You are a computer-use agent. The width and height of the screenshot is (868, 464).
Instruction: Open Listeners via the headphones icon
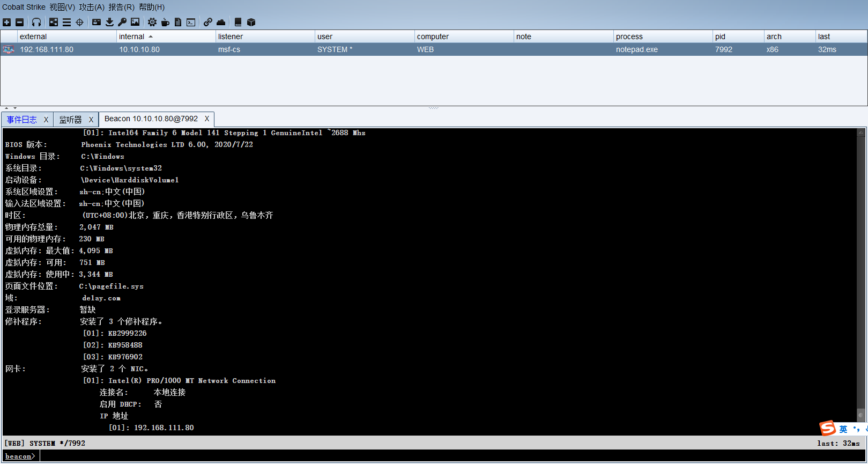click(36, 22)
